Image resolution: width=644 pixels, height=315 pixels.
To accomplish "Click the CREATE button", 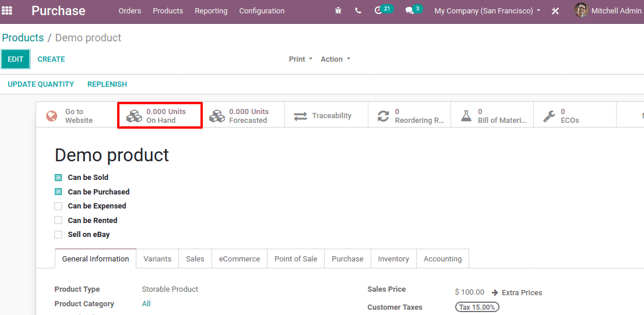I will click(51, 59).
